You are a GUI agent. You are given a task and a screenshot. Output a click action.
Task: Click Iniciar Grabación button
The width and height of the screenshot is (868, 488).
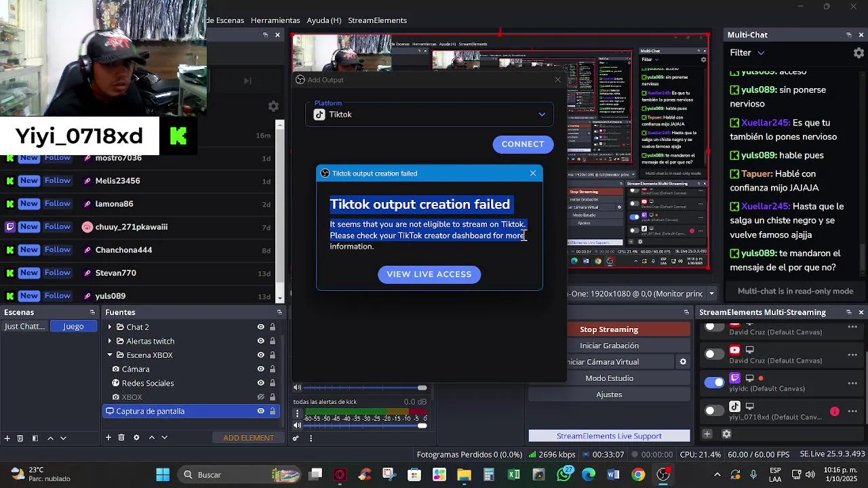609,346
